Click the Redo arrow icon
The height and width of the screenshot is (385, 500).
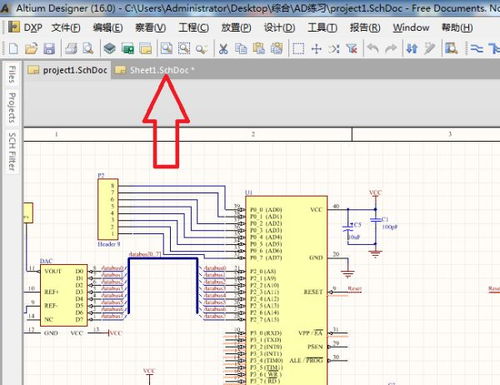(391, 49)
